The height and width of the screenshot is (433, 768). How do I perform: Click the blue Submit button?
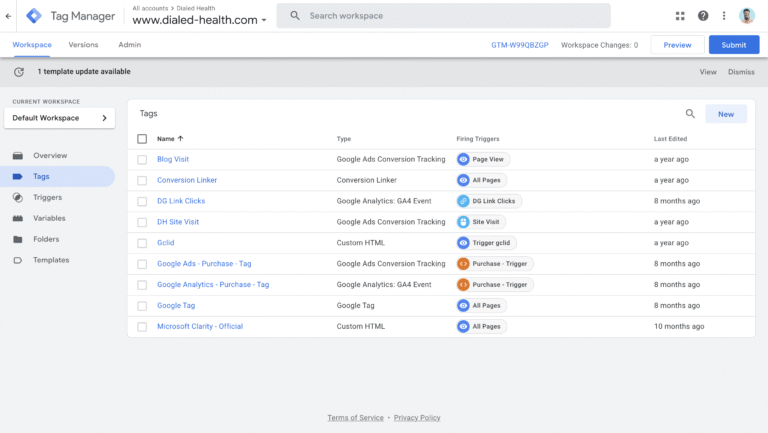coord(733,45)
